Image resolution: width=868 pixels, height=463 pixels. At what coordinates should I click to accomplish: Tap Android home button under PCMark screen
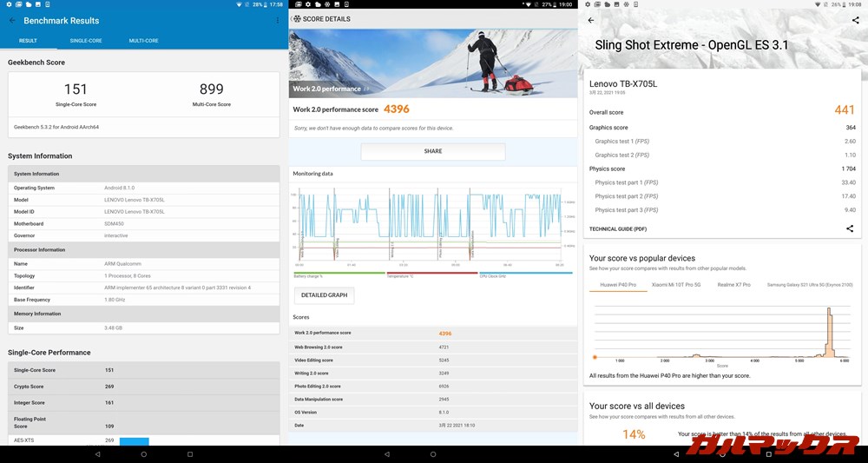433,454
